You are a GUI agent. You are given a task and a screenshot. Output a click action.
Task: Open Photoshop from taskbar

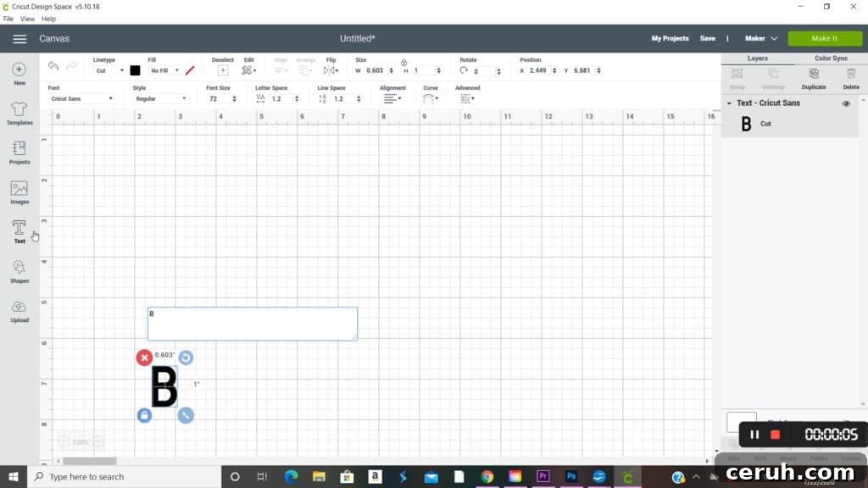(x=571, y=476)
